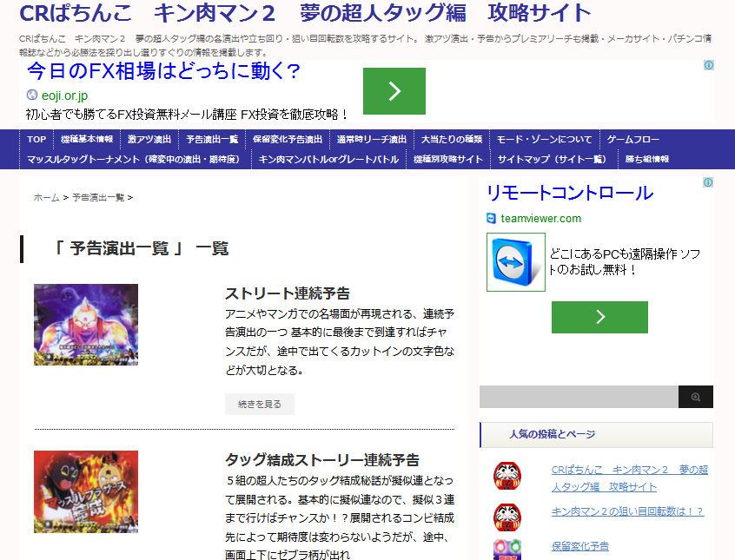Click icon beside 保留変化予告 popular post
Image resolution: width=735 pixels, height=560 pixels.
coord(507,550)
